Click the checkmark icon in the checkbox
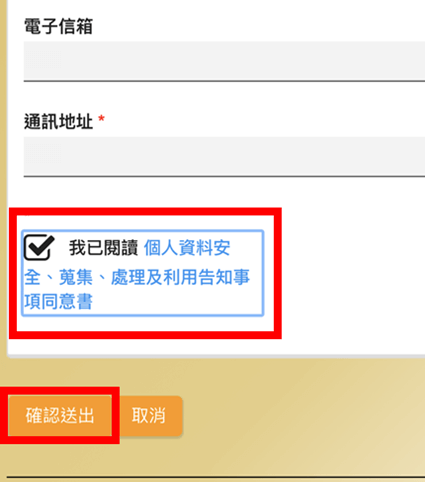425x482 pixels. tap(39, 246)
